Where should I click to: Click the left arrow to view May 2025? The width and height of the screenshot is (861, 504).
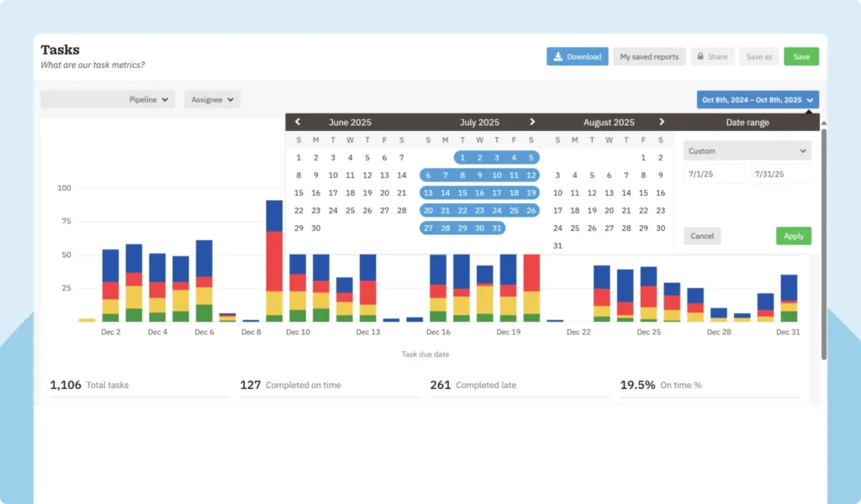coord(298,122)
